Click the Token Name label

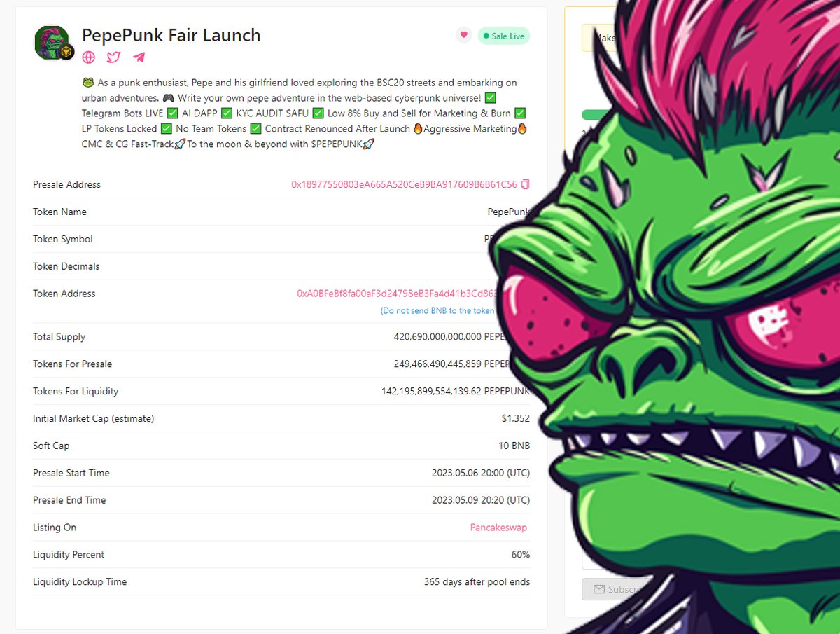(59, 212)
